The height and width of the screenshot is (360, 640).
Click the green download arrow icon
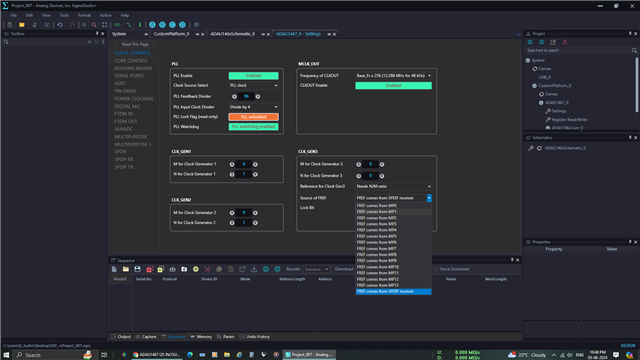point(140,25)
